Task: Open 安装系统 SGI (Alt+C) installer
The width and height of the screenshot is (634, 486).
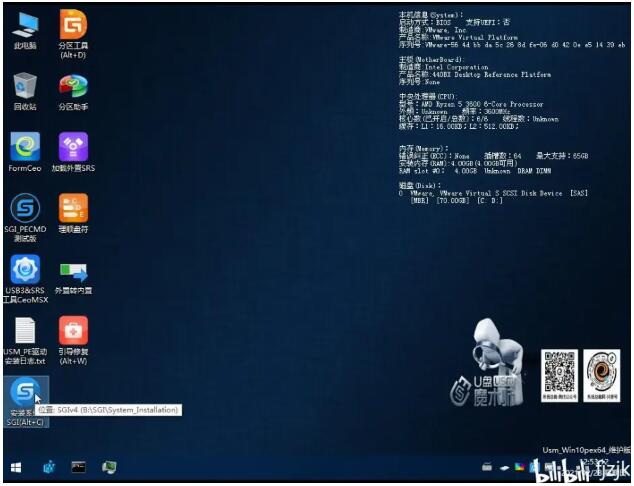Action: click(25, 392)
